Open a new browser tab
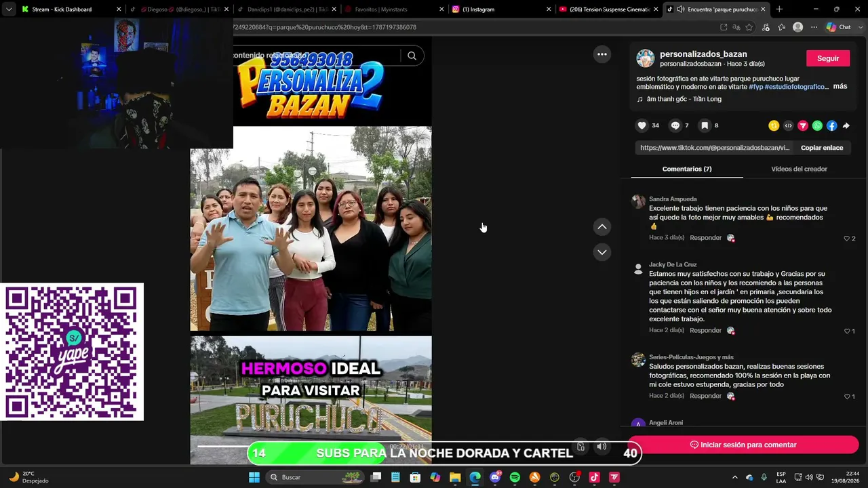The width and height of the screenshot is (868, 488). click(x=779, y=9)
